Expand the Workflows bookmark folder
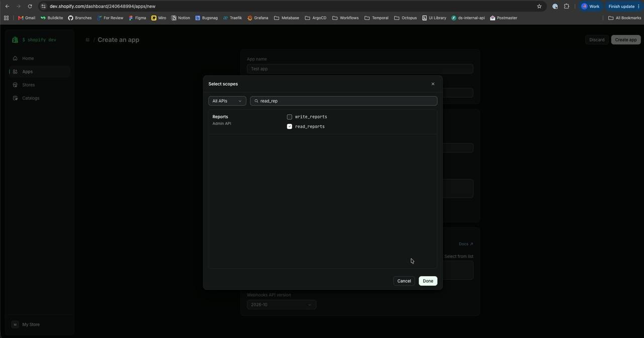This screenshot has width=644, height=338. [x=346, y=18]
